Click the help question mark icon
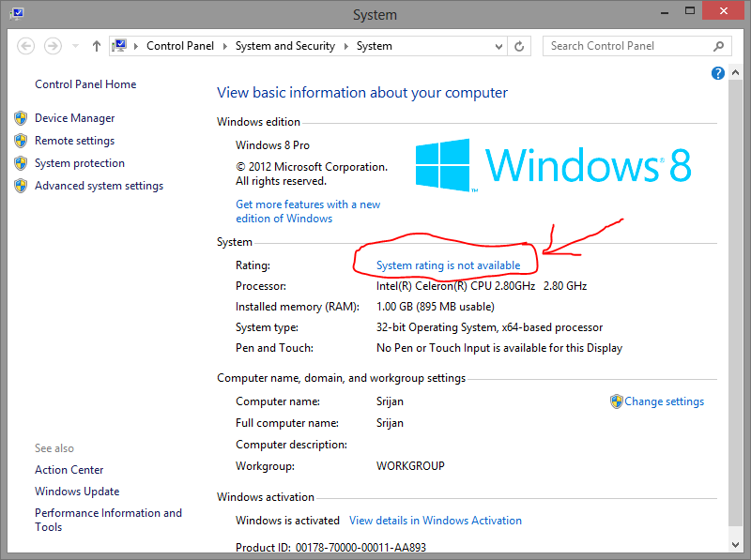The height and width of the screenshot is (560, 751). coord(717,72)
